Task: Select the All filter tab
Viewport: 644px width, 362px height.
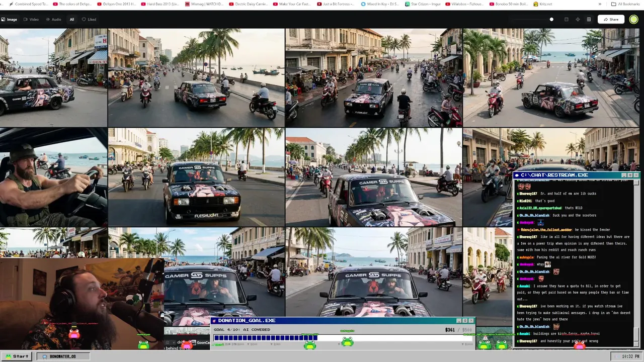Action: 72,20
